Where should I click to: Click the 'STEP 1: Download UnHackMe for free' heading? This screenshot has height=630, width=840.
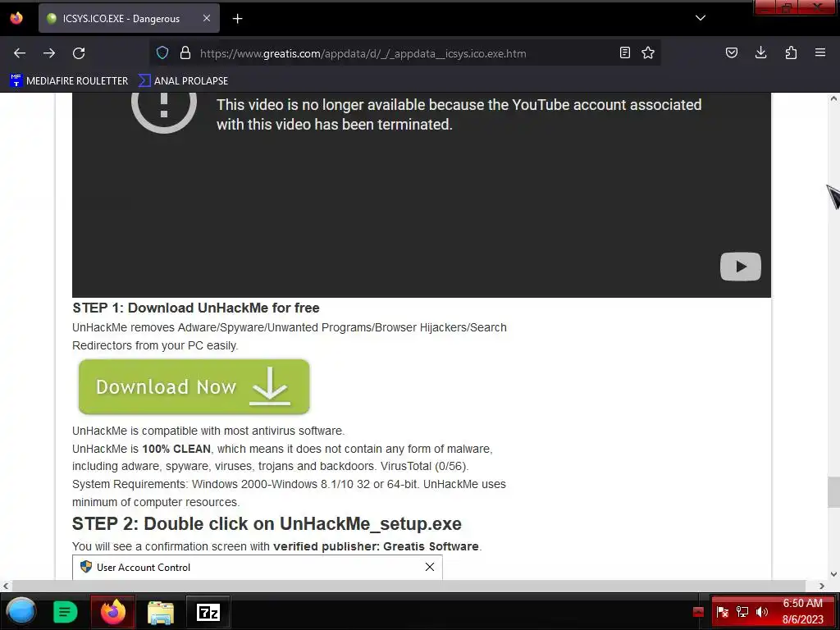pyautogui.click(x=196, y=308)
